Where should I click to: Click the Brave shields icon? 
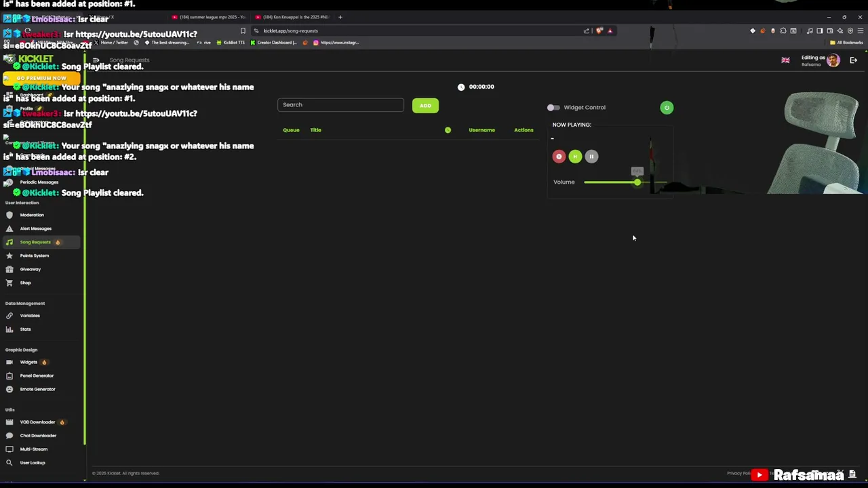599,30
